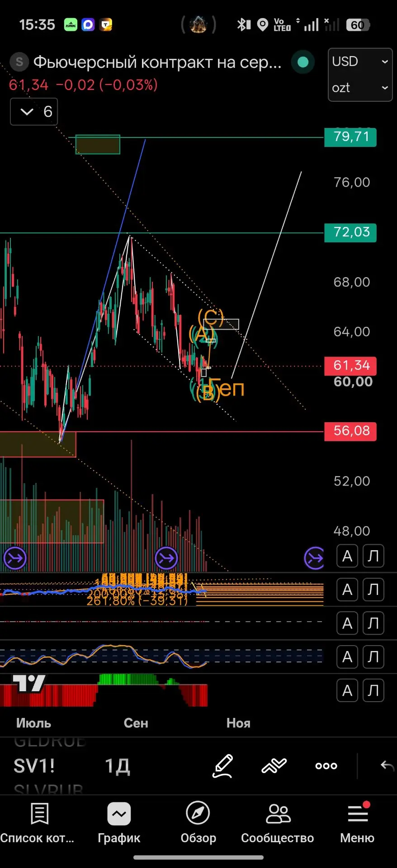
Task: Tap the undo arrow icon
Action: point(388,765)
